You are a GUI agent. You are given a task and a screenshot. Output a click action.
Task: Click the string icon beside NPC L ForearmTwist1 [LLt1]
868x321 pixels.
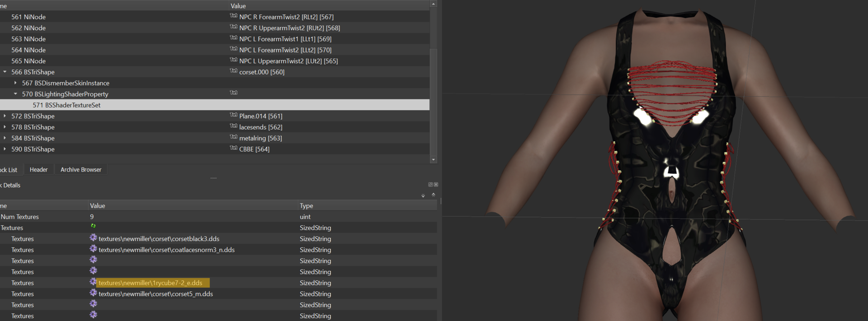233,38
